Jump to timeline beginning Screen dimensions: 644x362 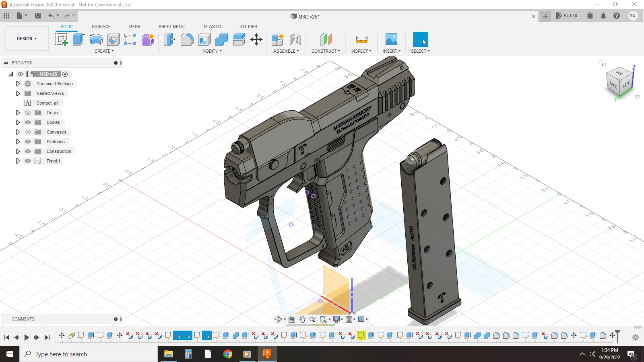(7, 337)
